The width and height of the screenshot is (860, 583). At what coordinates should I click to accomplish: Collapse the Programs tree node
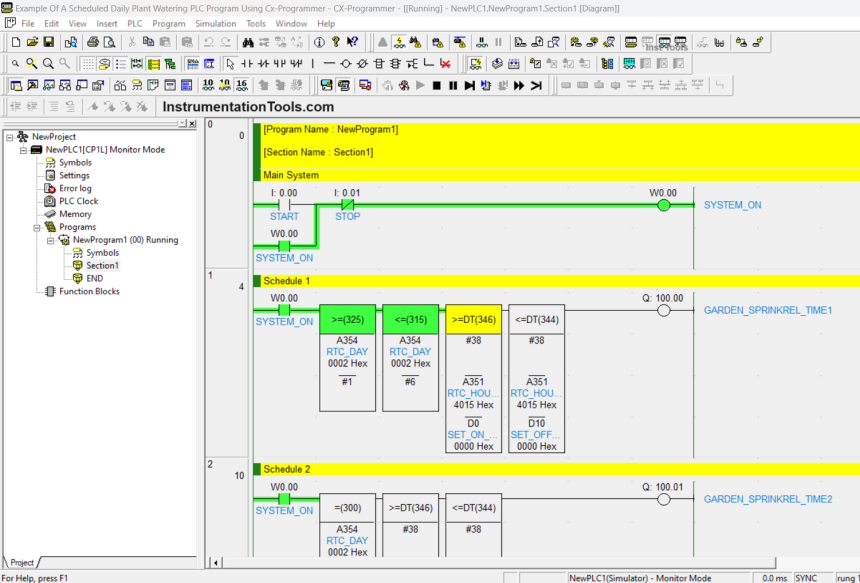37,227
